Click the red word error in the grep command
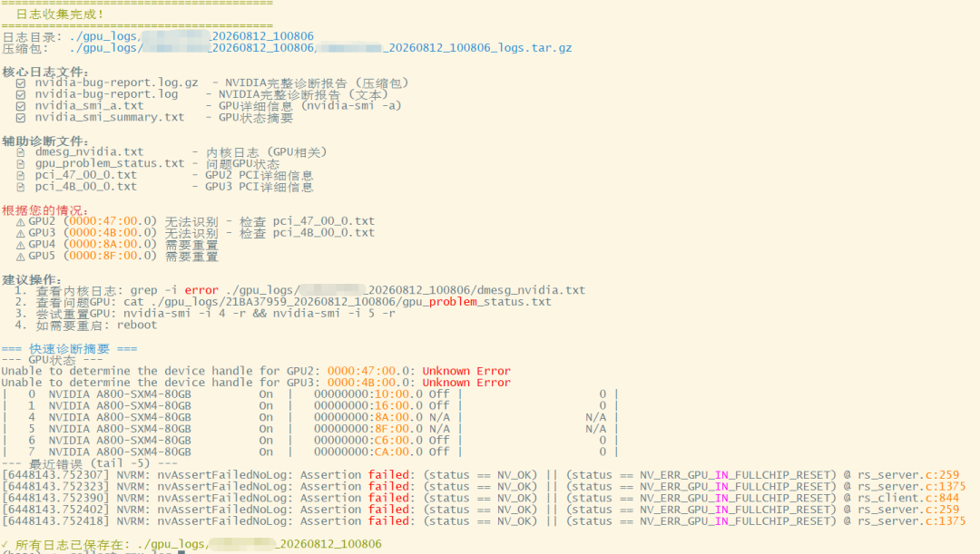980x554 pixels. click(201, 290)
